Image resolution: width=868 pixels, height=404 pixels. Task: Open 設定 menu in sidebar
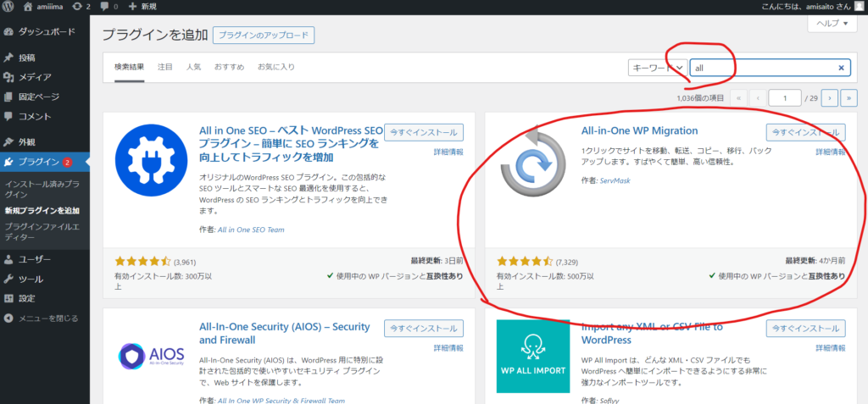(x=45, y=298)
